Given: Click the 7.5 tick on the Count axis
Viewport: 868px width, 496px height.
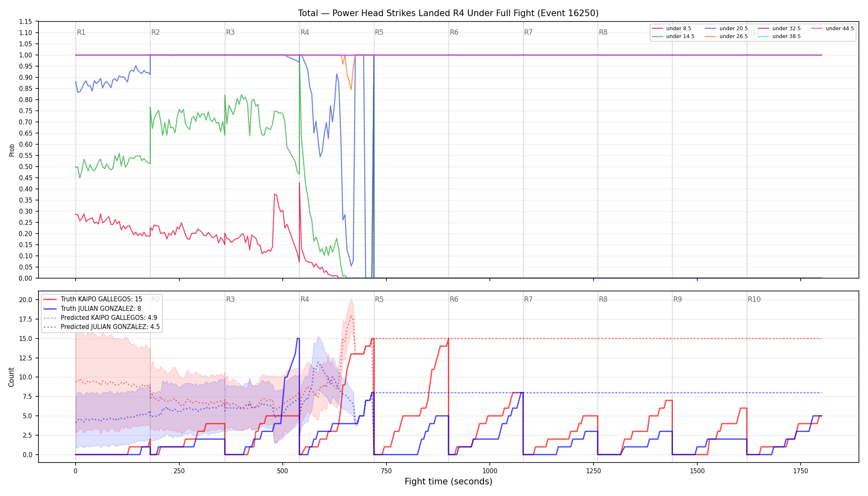Looking at the screenshot, I should pyautogui.click(x=27, y=396).
